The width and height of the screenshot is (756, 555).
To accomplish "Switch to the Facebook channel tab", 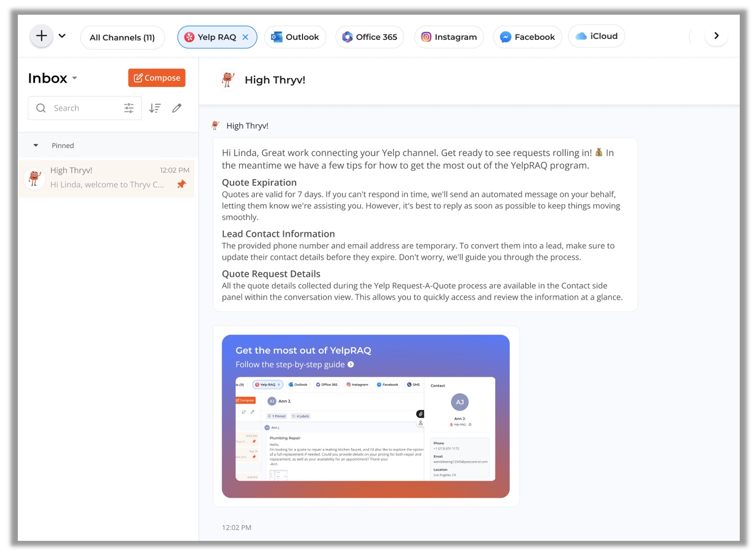I will click(527, 37).
